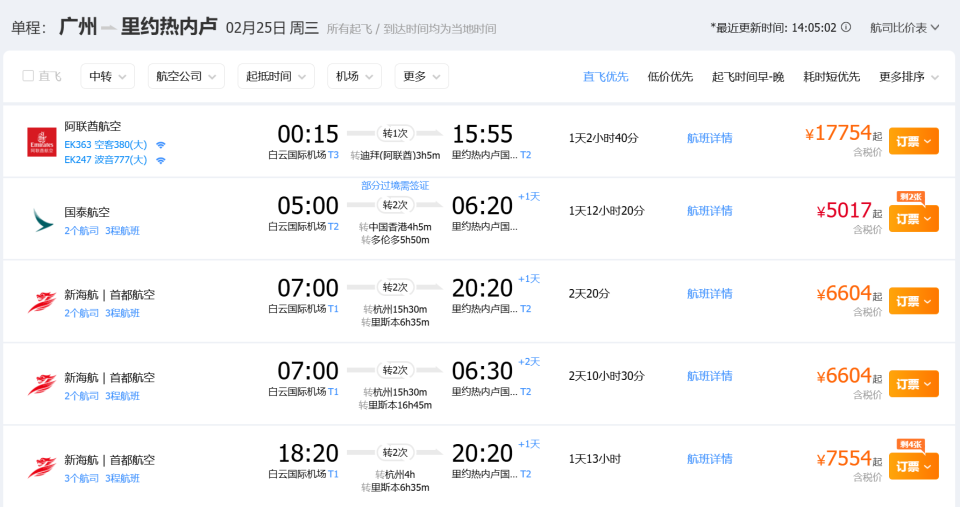Image resolution: width=960 pixels, height=507 pixels.
Task: Open the 航司比价表 comparison dropdown
Action: pyautogui.click(x=905, y=28)
